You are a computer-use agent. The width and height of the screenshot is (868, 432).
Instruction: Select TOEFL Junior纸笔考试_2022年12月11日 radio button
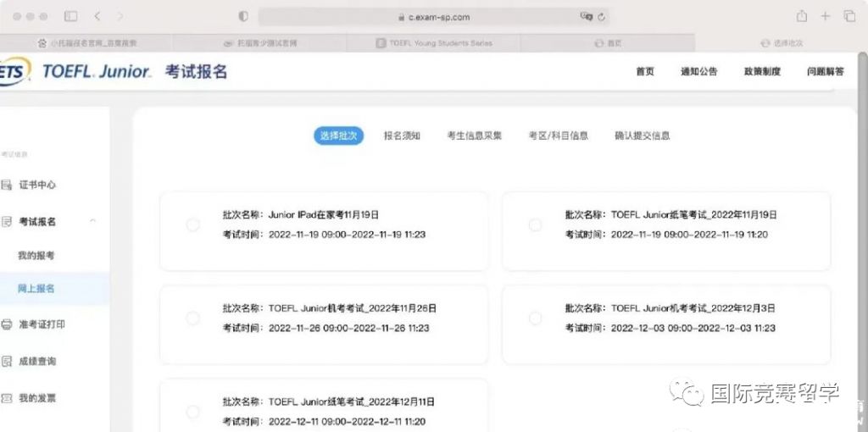point(192,412)
